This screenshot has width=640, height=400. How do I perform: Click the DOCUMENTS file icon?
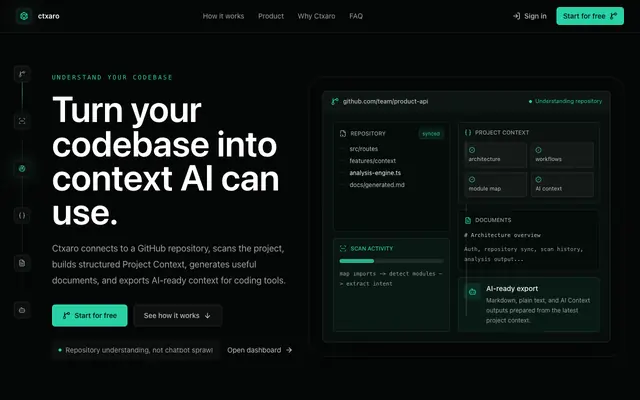[x=468, y=220]
